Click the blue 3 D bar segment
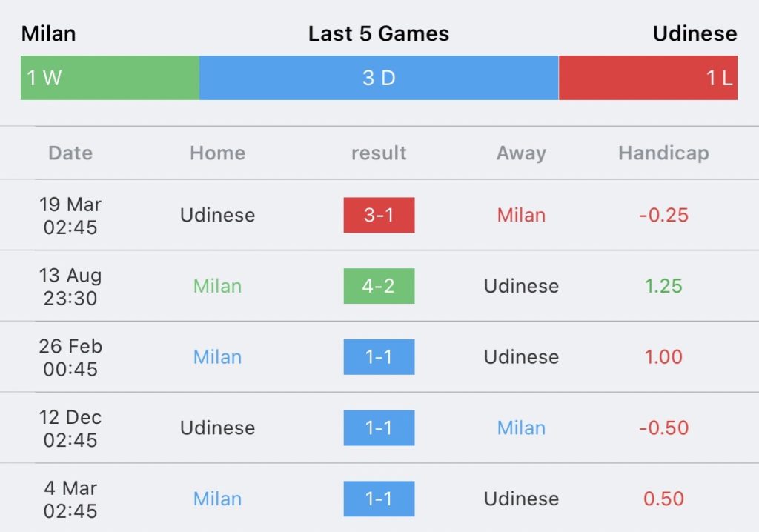The width and height of the screenshot is (759, 532). point(379,78)
